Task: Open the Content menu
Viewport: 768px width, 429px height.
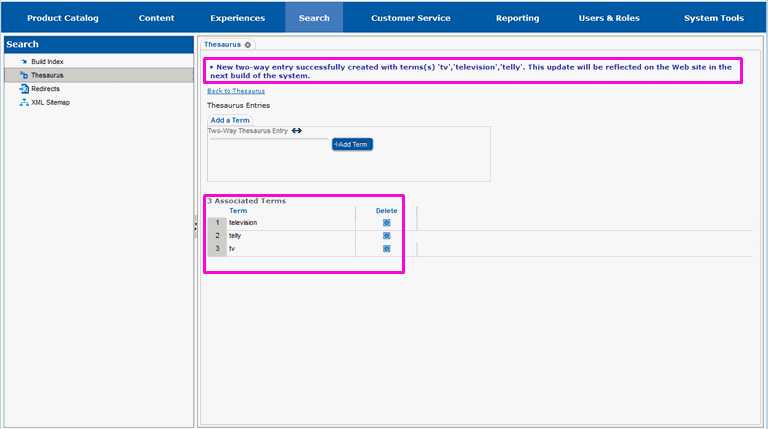Action: coord(156,18)
